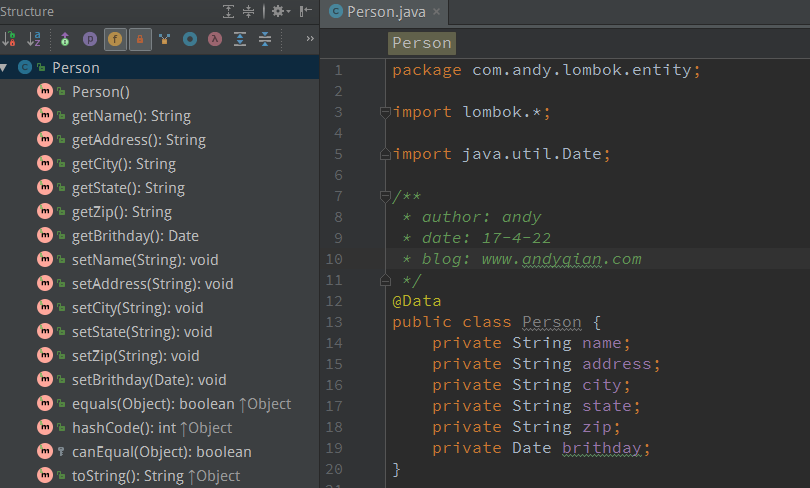Click the Group Methods by Defining Type icon
Image resolution: width=810 pixels, height=488 pixels.
[x=164, y=39]
